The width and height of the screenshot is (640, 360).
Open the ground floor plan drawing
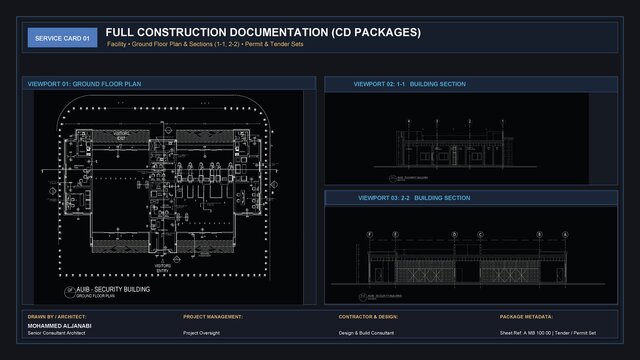[168, 198]
